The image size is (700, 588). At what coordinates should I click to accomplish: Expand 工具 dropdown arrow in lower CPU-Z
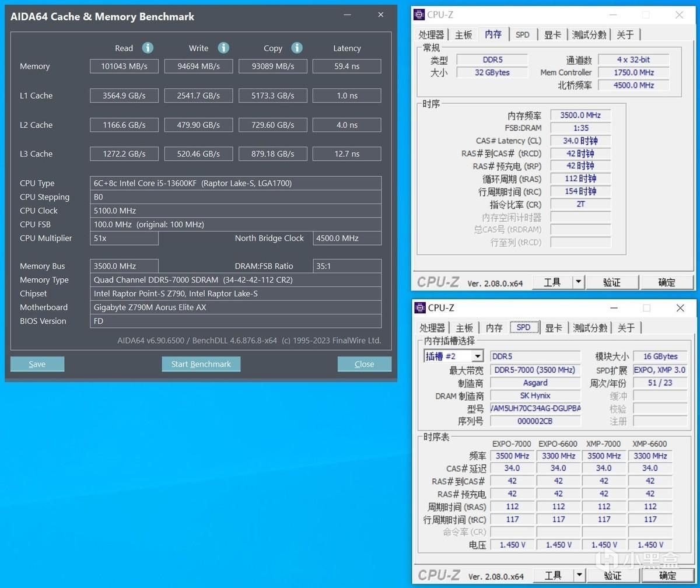579,575
